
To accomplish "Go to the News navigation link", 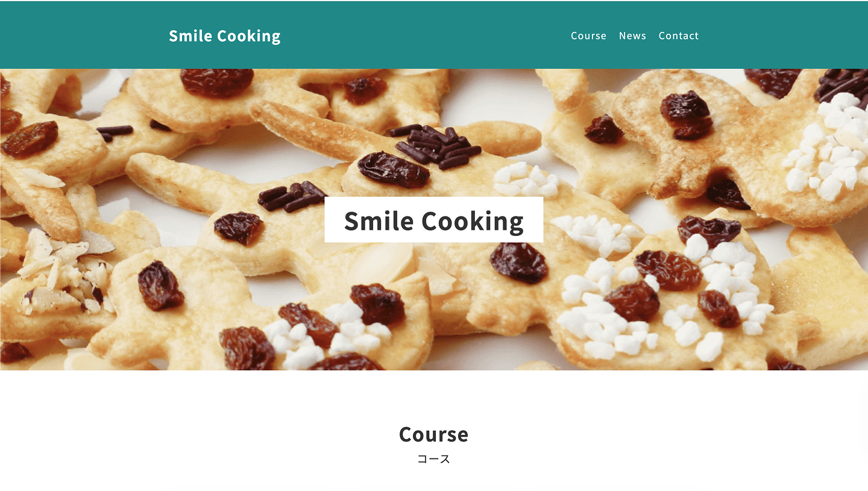I will [632, 36].
